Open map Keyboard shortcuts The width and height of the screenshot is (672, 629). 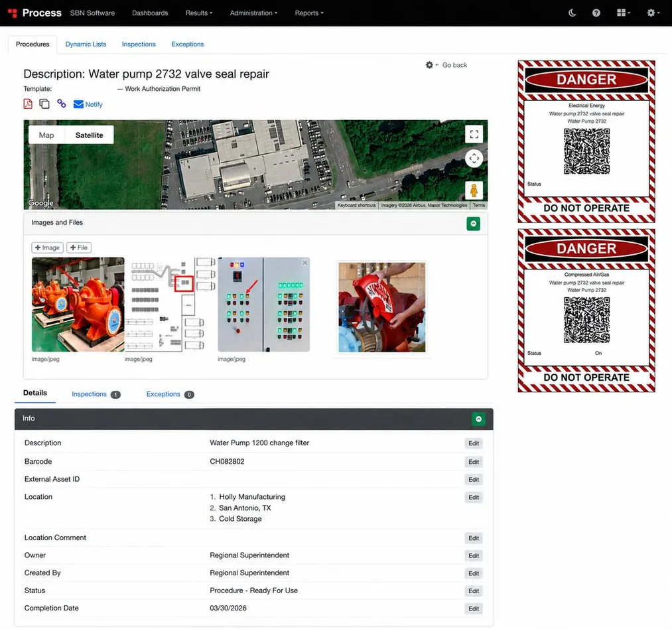pyautogui.click(x=357, y=206)
